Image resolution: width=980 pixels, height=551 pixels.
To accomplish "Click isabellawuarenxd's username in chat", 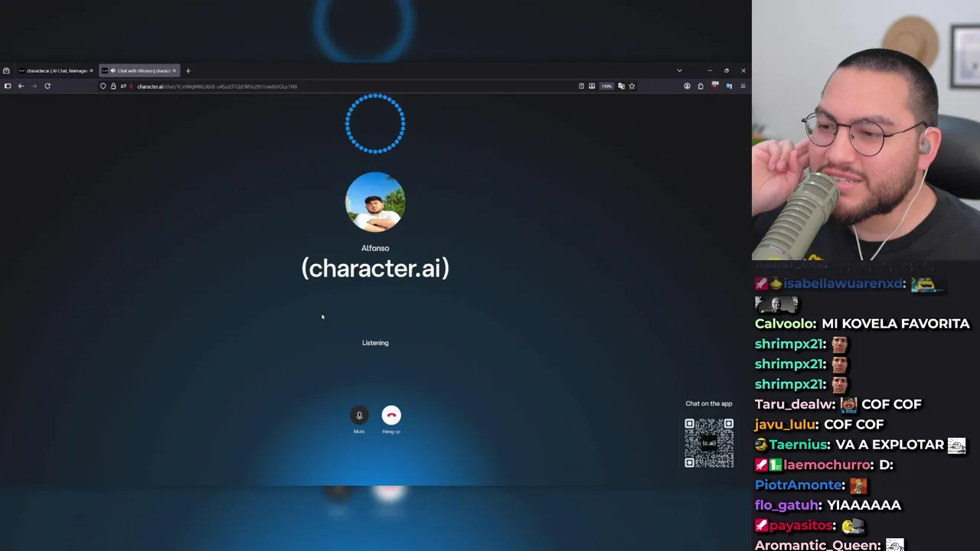I will click(843, 283).
